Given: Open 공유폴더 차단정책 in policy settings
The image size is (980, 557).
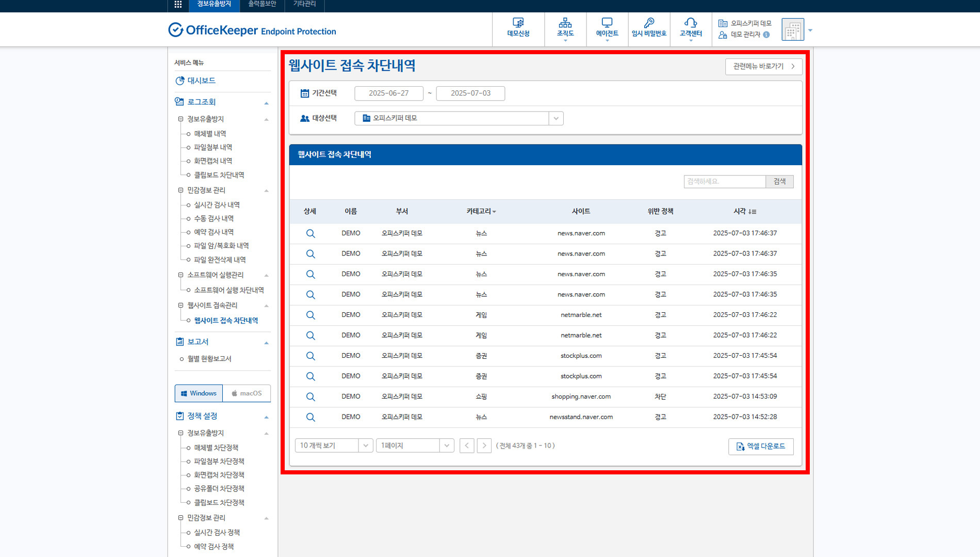Looking at the screenshot, I should [219, 488].
